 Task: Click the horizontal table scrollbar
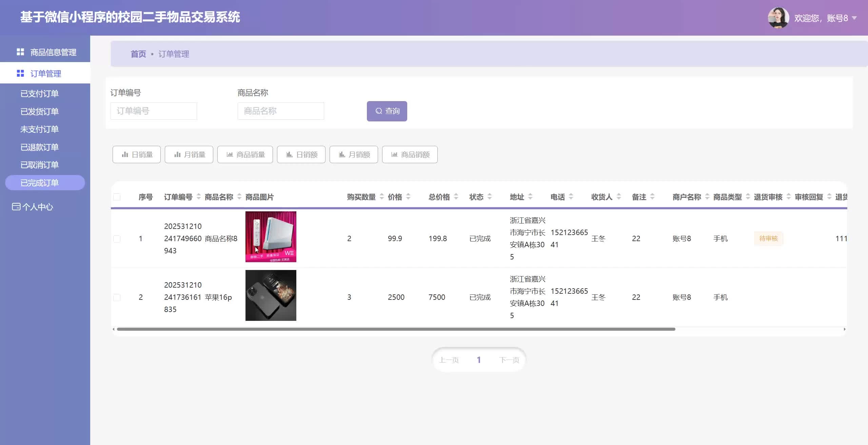pyautogui.click(x=396, y=329)
